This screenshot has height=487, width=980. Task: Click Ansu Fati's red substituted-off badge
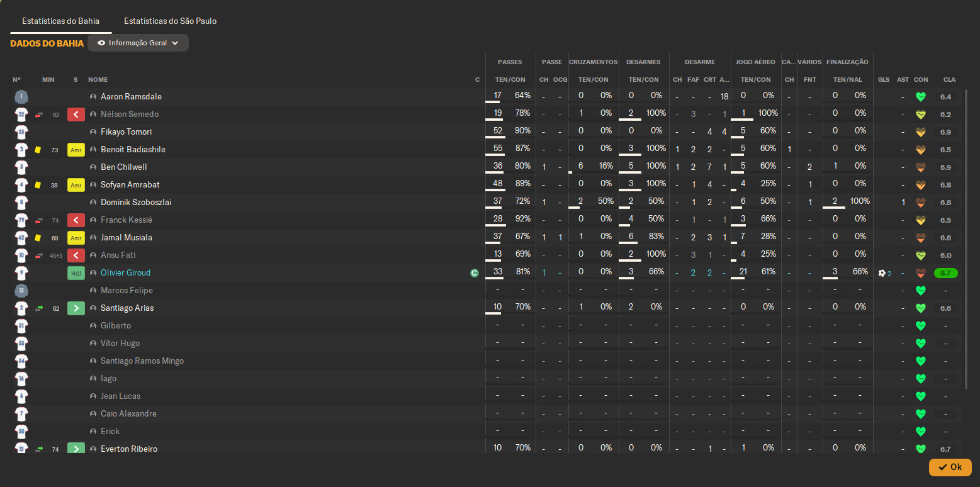click(76, 255)
